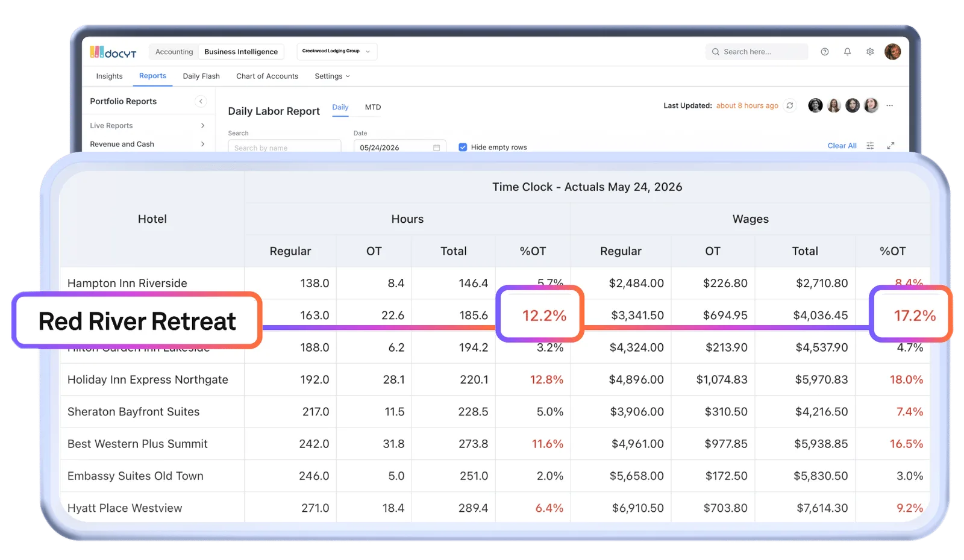Click the Hours group header
Viewport: 964px width, 560px height.
point(407,219)
